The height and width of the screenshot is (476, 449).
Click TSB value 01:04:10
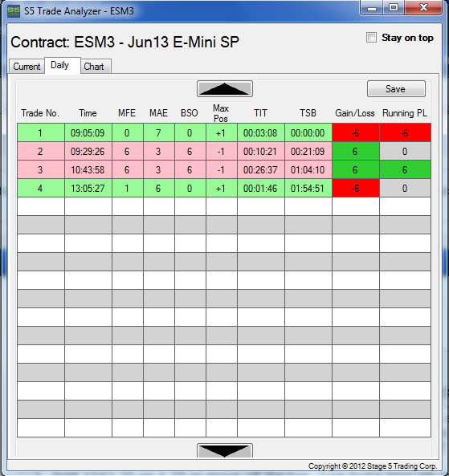[x=308, y=169]
